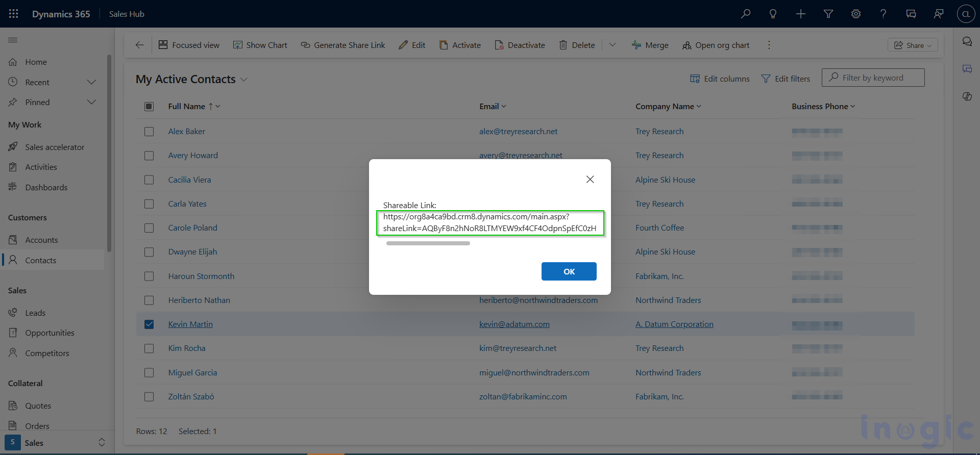
Task: Open the Kevin Martin contact link
Action: click(x=190, y=324)
